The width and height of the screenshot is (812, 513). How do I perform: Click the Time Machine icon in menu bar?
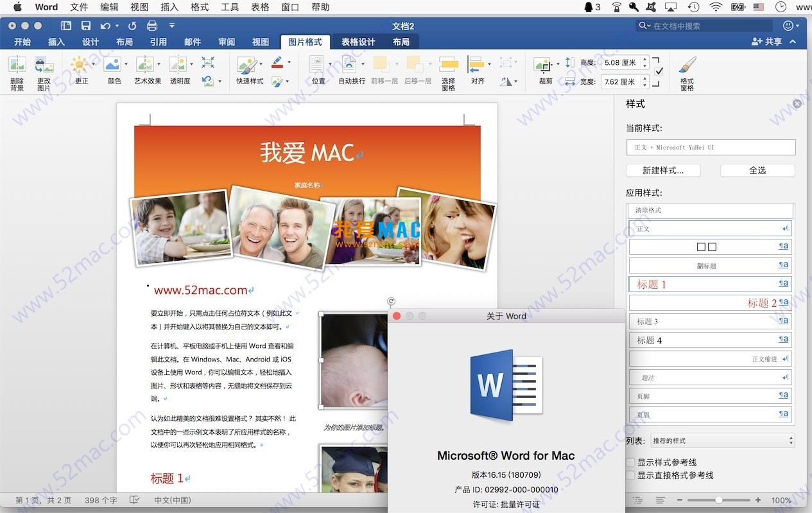click(693, 7)
